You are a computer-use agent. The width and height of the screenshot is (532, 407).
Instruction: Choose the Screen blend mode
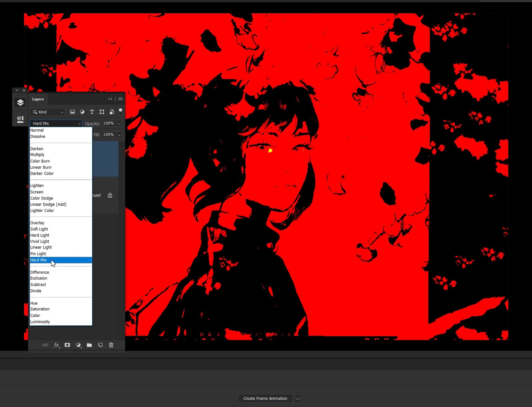coord(61,192)
